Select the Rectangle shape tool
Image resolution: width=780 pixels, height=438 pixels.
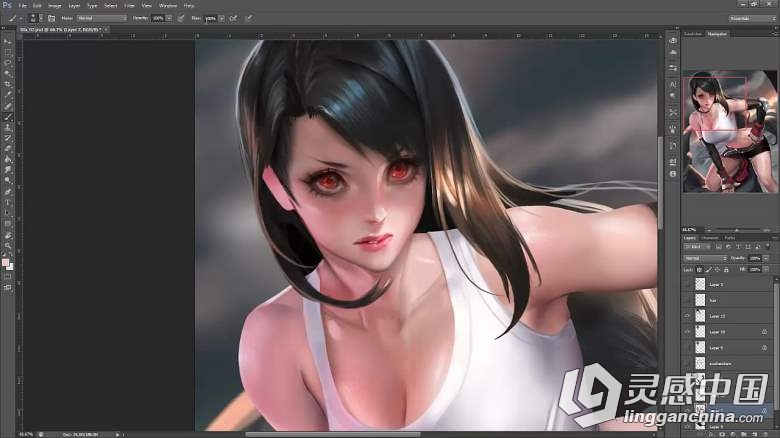click(x=7, y=224)
